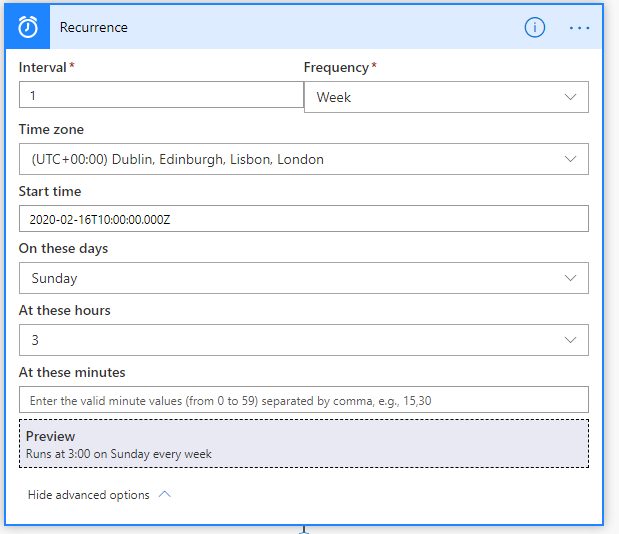This screenshot has width=619, height=534.
Task: Open the At these hours dropdown
Action: [x=304, y=340]
